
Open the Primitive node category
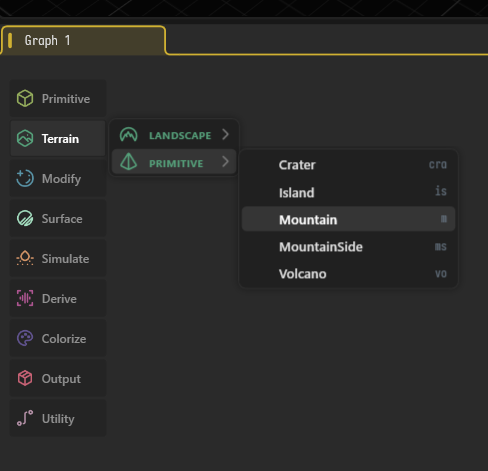(58, 98)
